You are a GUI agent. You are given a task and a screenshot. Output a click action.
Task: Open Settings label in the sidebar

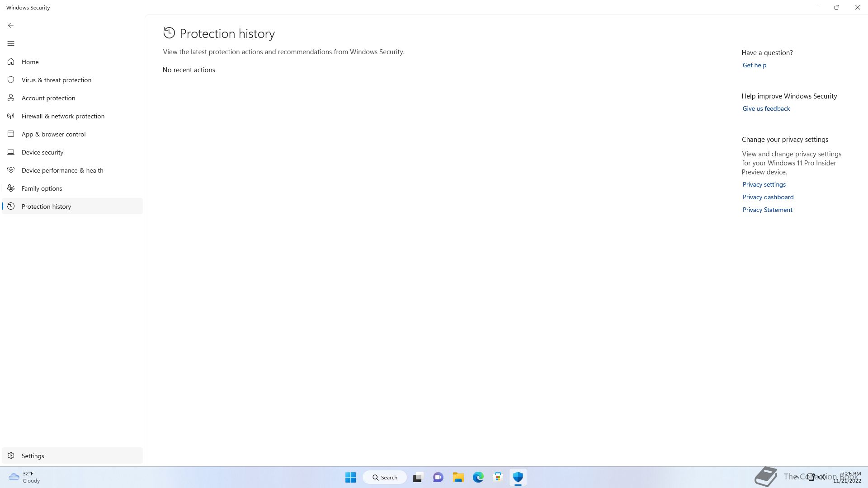[33, 456]
